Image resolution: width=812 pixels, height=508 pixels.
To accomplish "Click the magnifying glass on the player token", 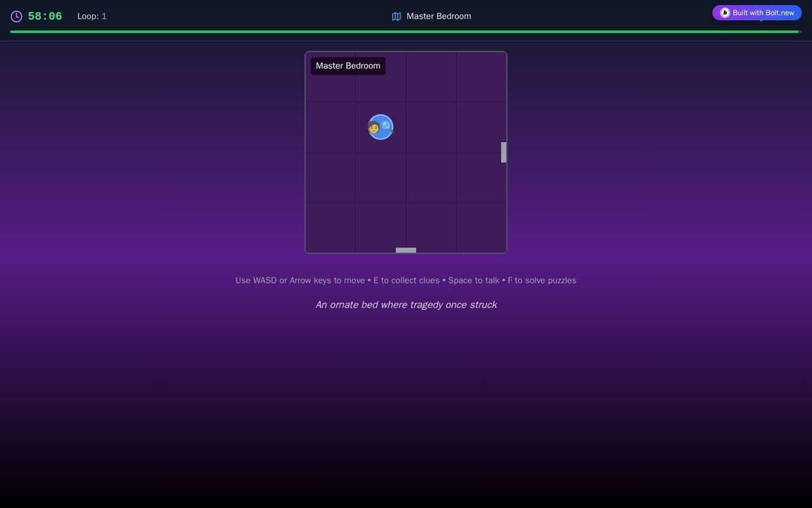I will coord(386,126).
